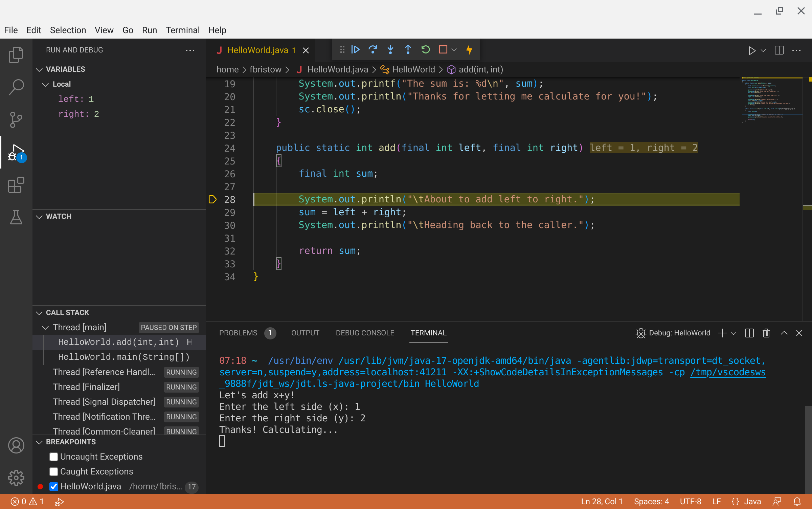Image resolution: width=812 pixels, height=509 pixels.
Task: Toggle the Uncaught Exceptions checkbox
Action: pyautogui.click(x=53, y=456)
